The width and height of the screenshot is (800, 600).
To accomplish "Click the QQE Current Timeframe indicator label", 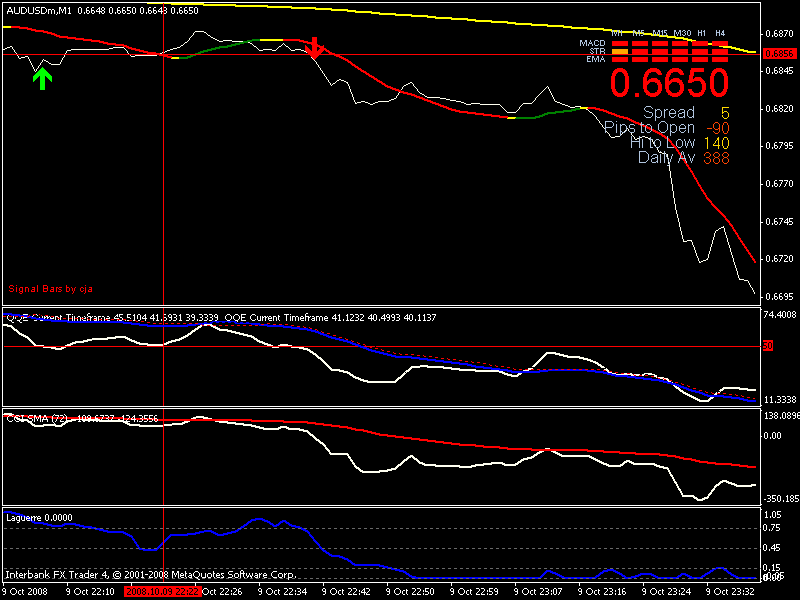I will click(x=70, y=317).
